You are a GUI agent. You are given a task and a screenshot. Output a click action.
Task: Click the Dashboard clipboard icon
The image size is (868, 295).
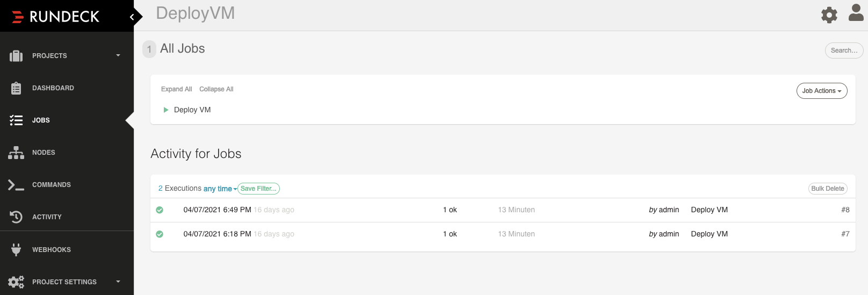tap(16, 88)
